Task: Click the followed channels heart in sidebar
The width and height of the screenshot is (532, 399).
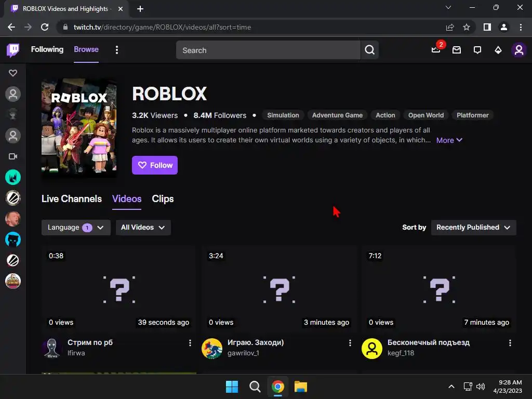Action: point(13,73)
